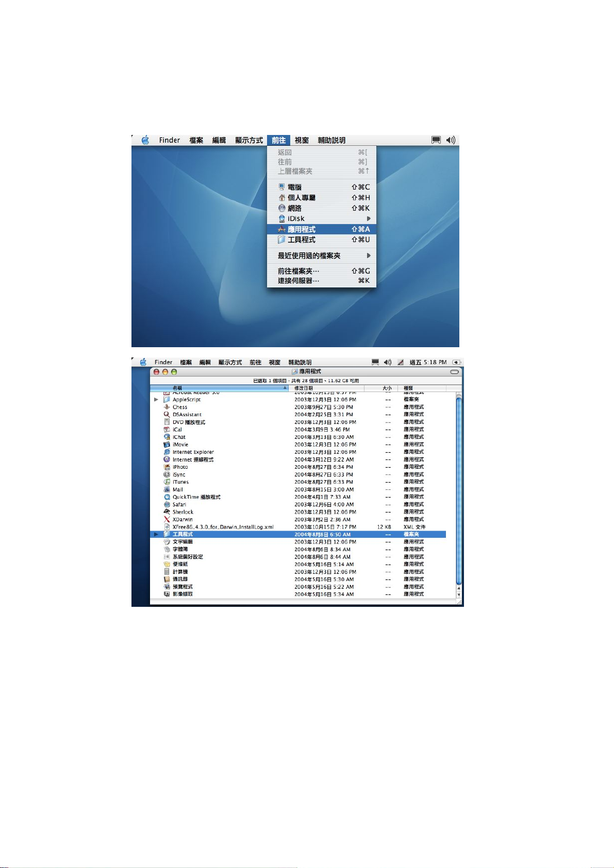Choose 個人專屬 in the 前往 menu
The height and width of the screenshot is (868, 614).
click(322, 198)
